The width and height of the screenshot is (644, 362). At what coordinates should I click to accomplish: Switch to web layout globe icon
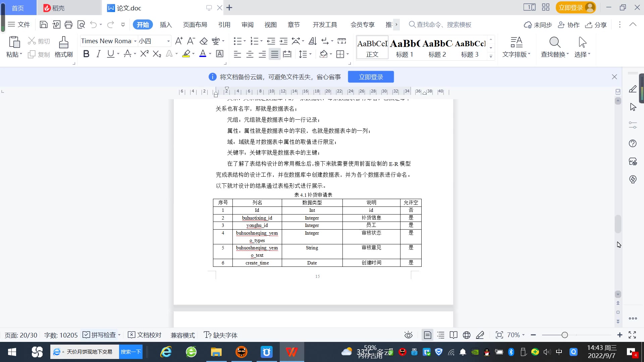467,335
